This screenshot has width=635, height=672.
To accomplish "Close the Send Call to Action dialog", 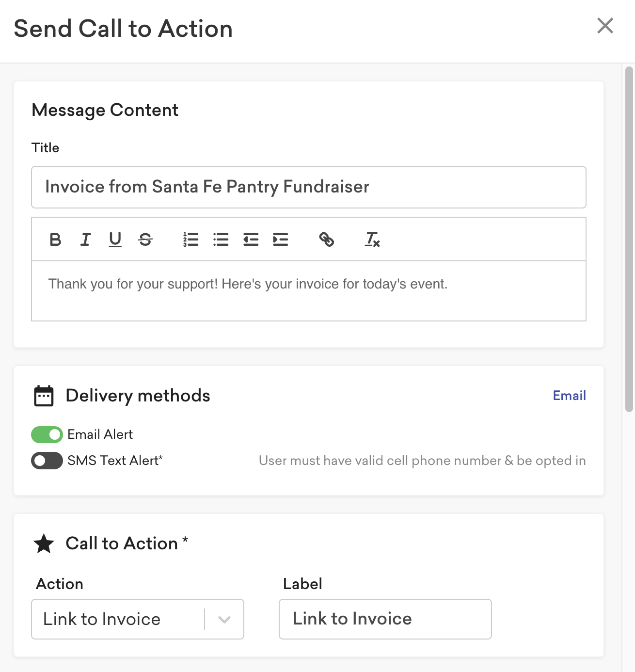I will click(x=605, y=26).
